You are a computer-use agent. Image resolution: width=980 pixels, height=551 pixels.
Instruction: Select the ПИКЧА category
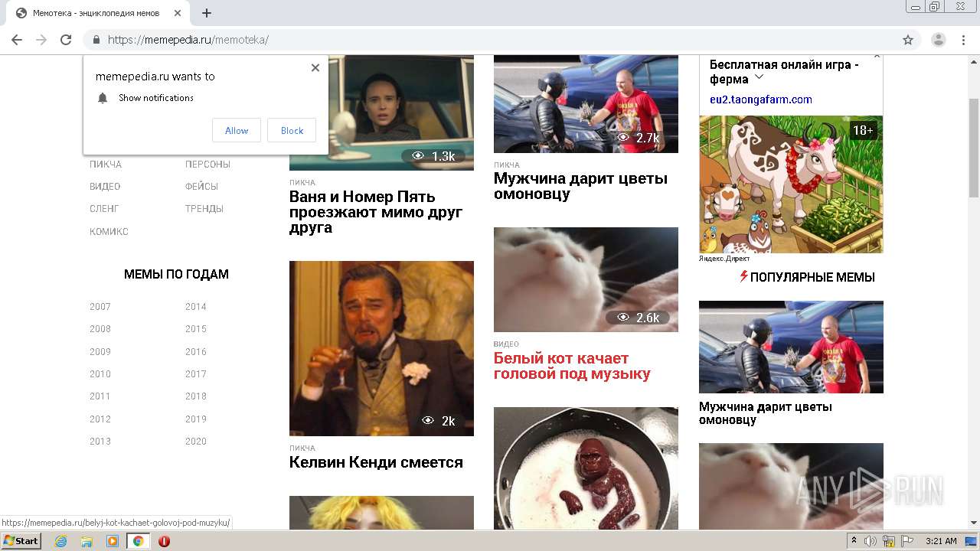pyautogui.click(x=106, y=165)
